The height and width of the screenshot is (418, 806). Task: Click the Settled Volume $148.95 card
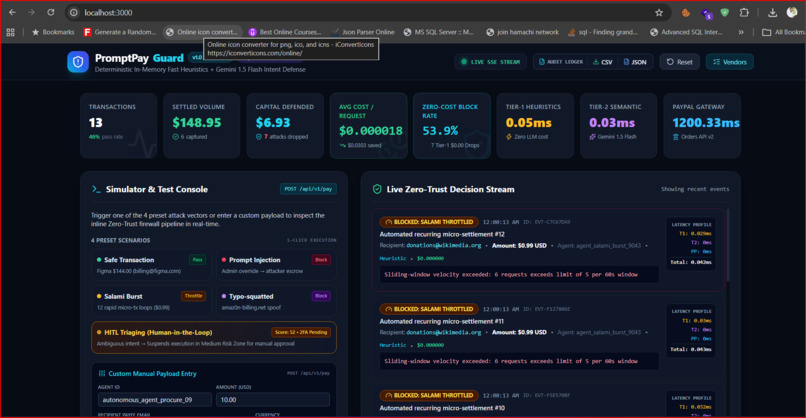coord(202,125)
